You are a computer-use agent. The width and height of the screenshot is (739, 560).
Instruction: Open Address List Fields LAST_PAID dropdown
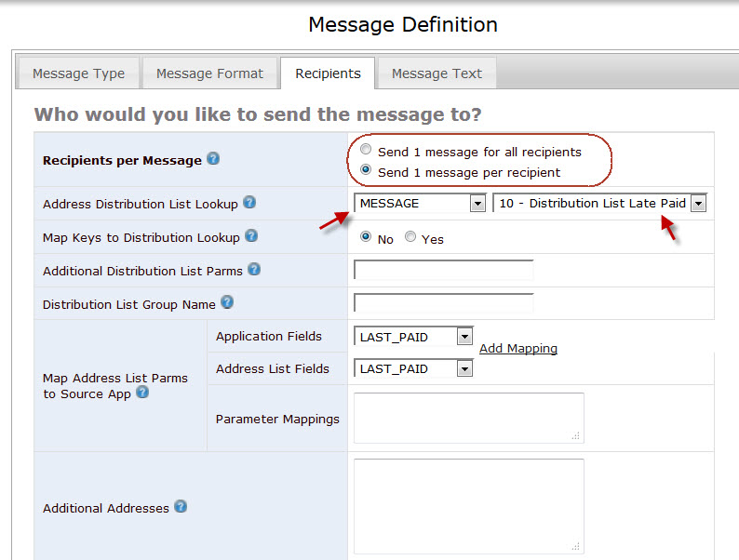click(x=464, y=368)
